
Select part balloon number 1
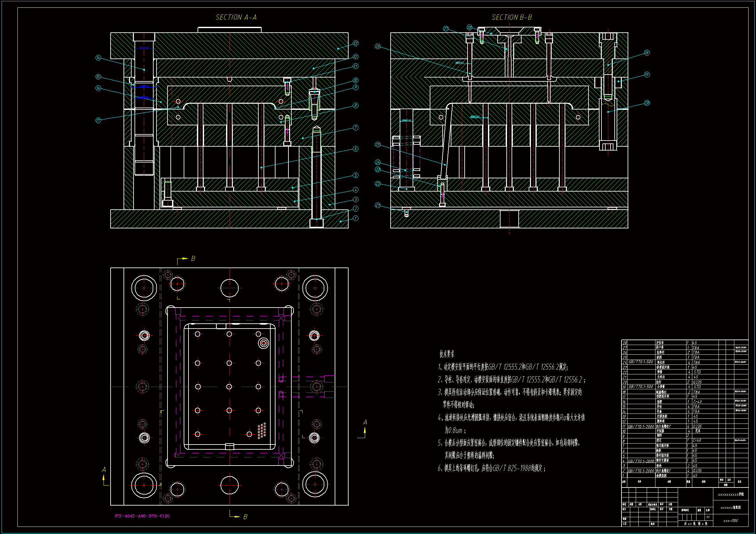(x=355, y=218)
